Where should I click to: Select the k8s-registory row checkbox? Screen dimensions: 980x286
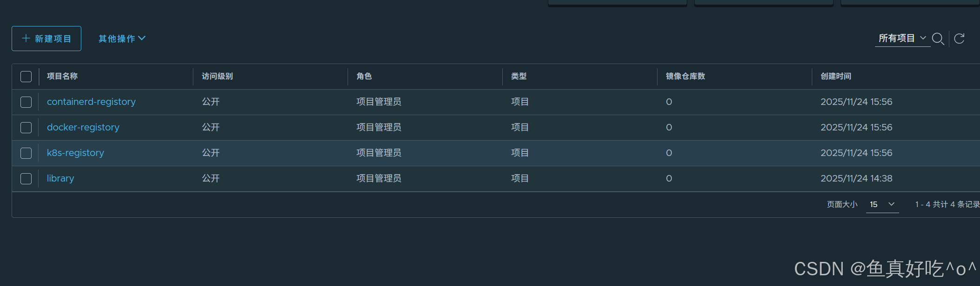click(x=26, y=153)
